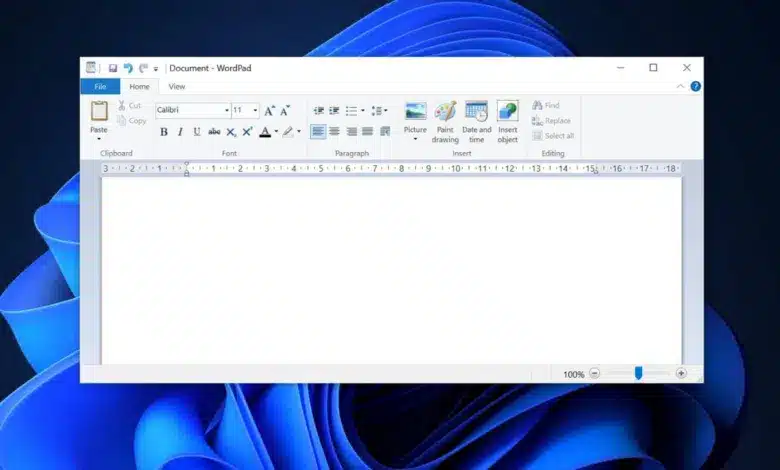Open the highlight color dropdown arrow
The width and height of the screenshot is (780, 470).
[298, 132]
